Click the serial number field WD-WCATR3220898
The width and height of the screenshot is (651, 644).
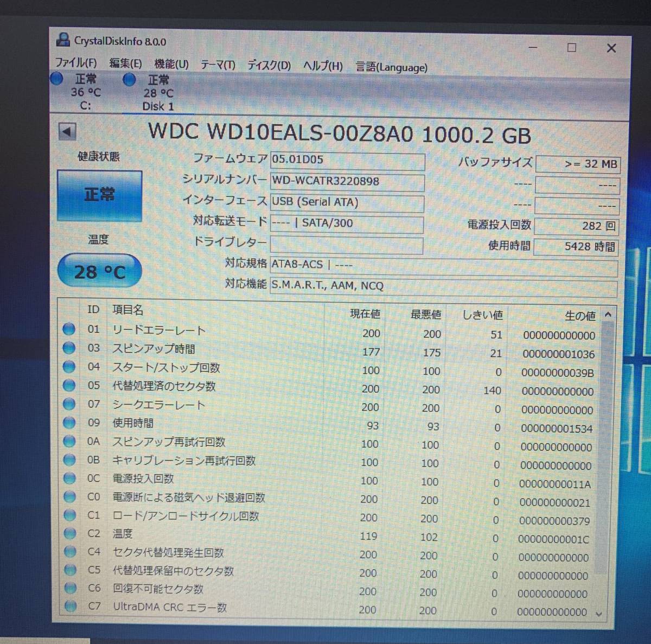point(346,181)
